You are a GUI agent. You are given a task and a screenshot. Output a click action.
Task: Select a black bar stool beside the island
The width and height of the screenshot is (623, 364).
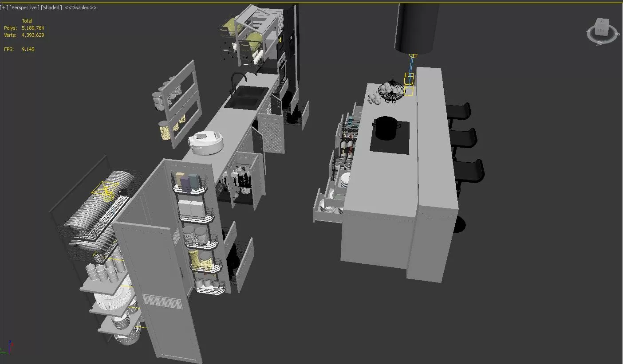tap(463, 137)
